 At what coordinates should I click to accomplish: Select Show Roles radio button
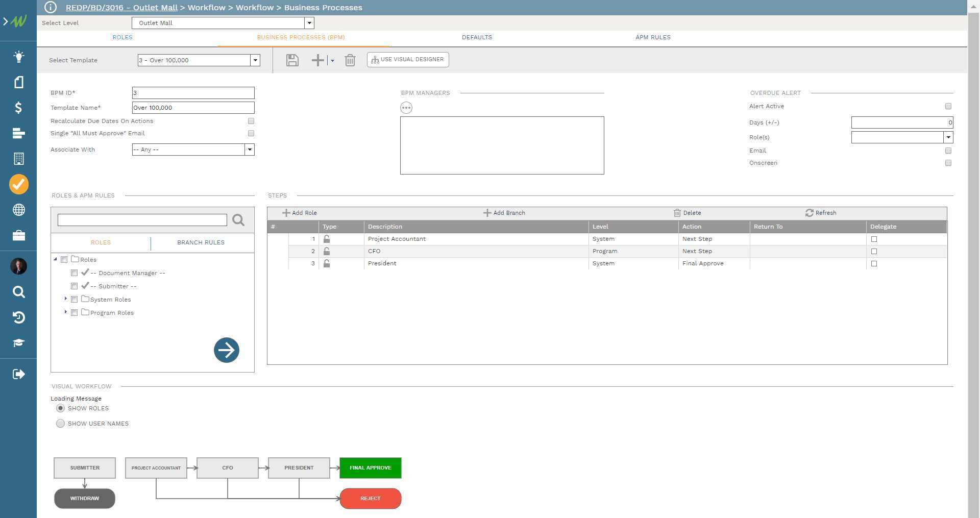click(x=60, y=408)
